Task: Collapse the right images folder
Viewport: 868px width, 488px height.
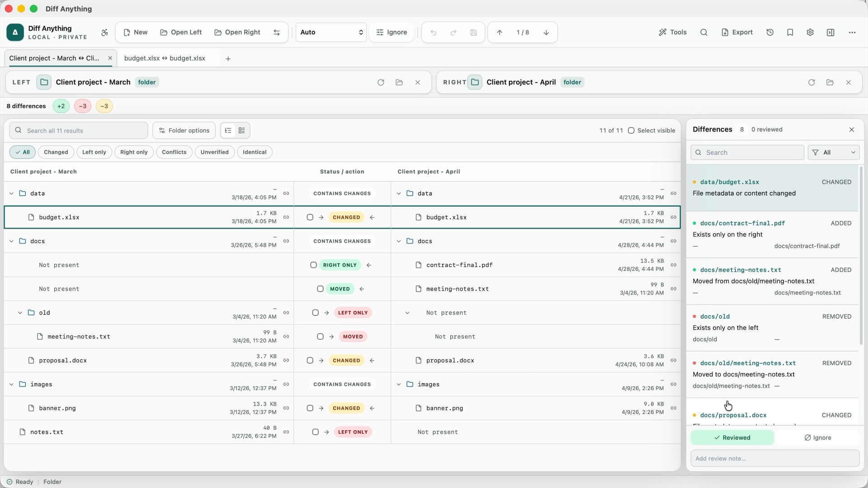Action: (x=399, y=385)
